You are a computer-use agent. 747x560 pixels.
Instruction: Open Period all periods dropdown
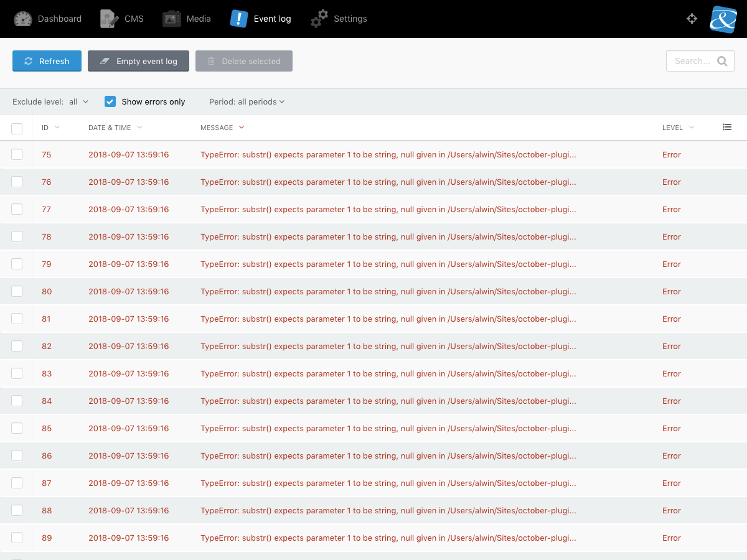coord(247,101)
